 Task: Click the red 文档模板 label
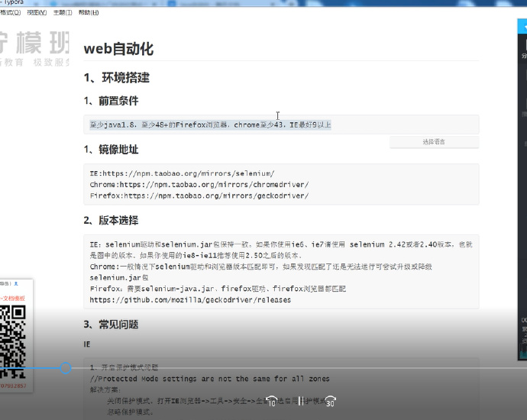tap(14, 298)
